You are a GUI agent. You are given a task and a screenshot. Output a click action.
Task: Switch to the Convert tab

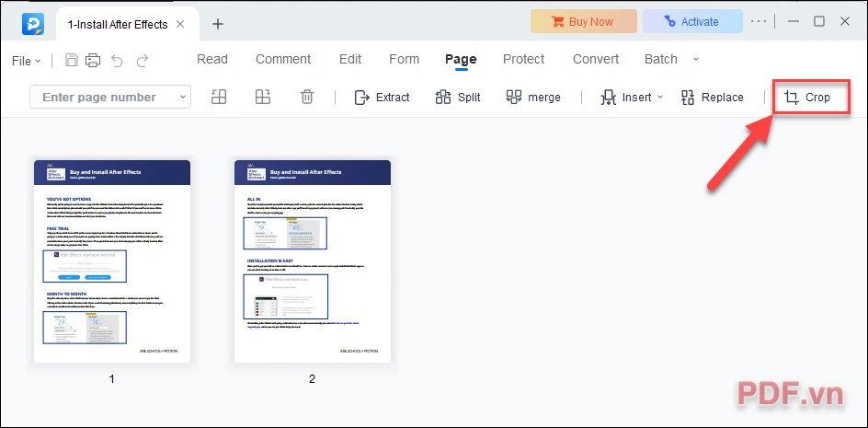click(x=596, y=59)
